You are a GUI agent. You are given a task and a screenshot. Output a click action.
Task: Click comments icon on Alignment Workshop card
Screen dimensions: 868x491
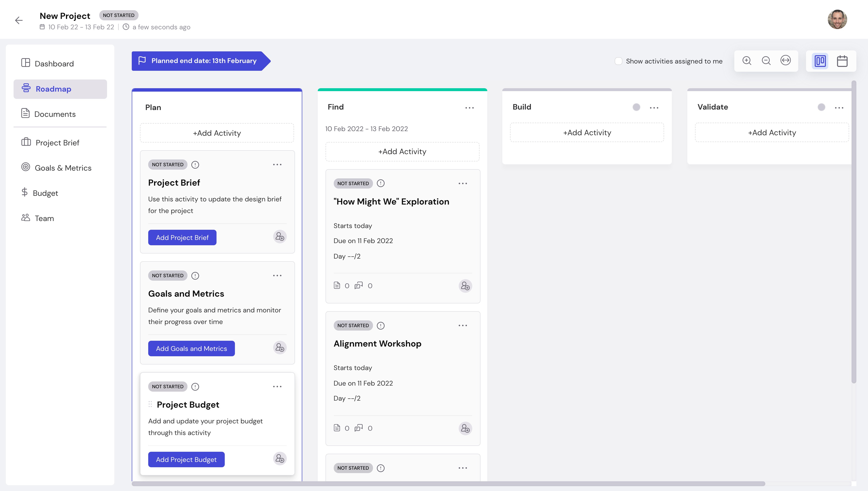[x=358, y=428]
